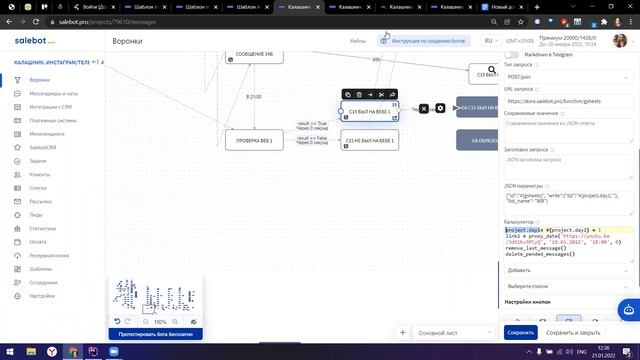Open Шаблоны sidebar item
The height and width of the screenshot is (360, 640).
pyautogui.click(x=40, y=269)
